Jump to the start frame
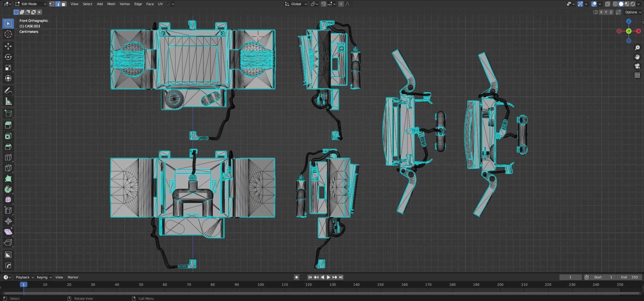 tap(310, 277)
